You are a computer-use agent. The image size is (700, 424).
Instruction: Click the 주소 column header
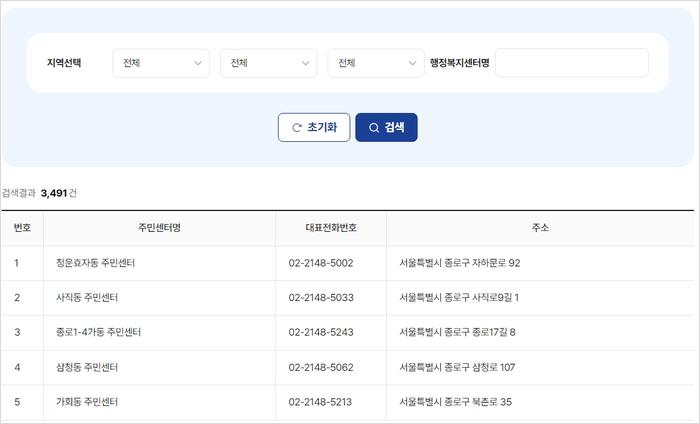[540, 228]
